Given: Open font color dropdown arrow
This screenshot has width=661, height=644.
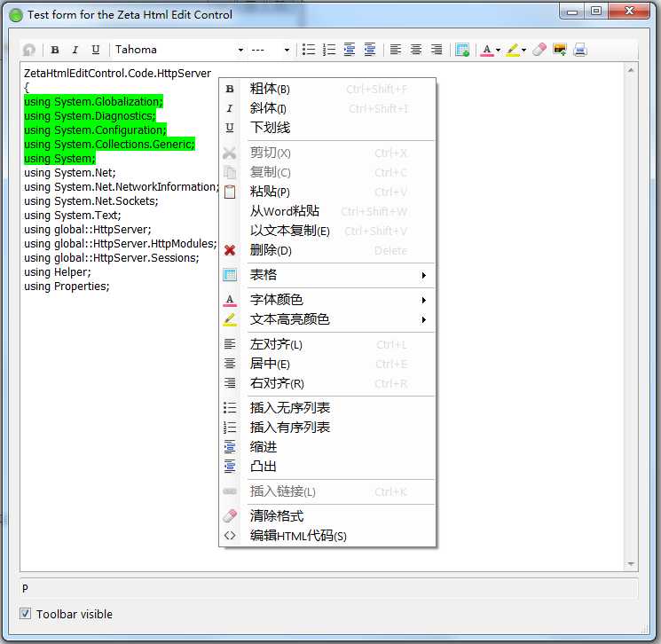Looking at the screenshot, I should (x=499, y=51).
